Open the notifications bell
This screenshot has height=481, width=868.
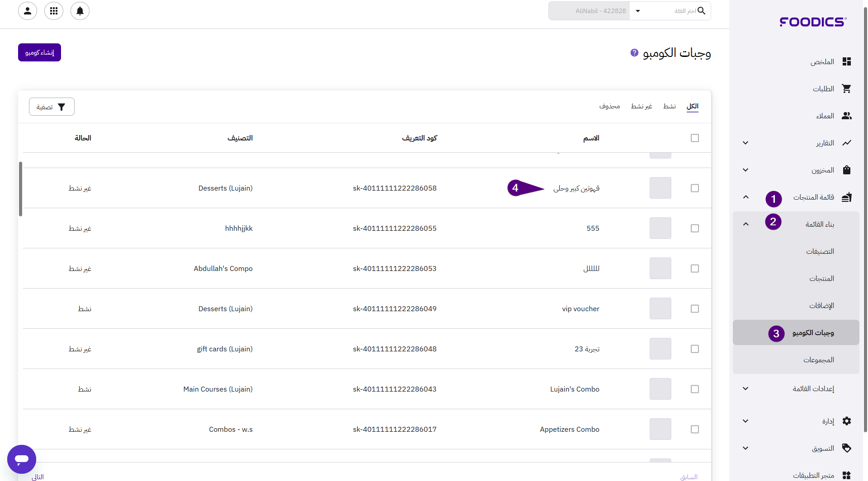tap(80, 11)
